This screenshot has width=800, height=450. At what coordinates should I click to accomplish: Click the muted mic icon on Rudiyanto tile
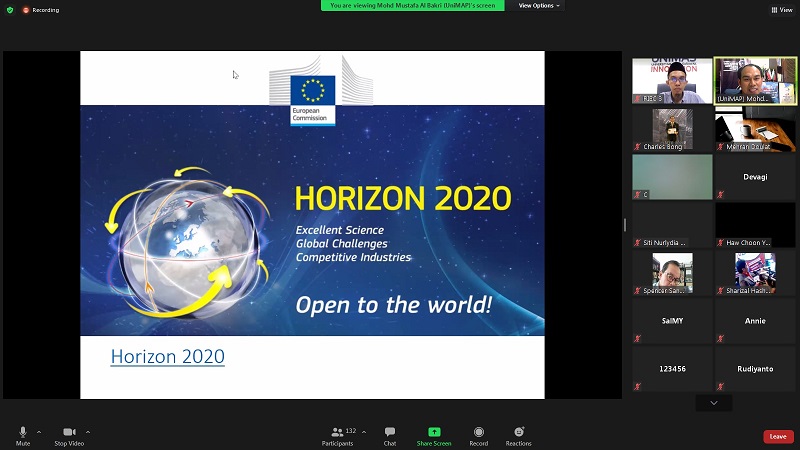720,386
